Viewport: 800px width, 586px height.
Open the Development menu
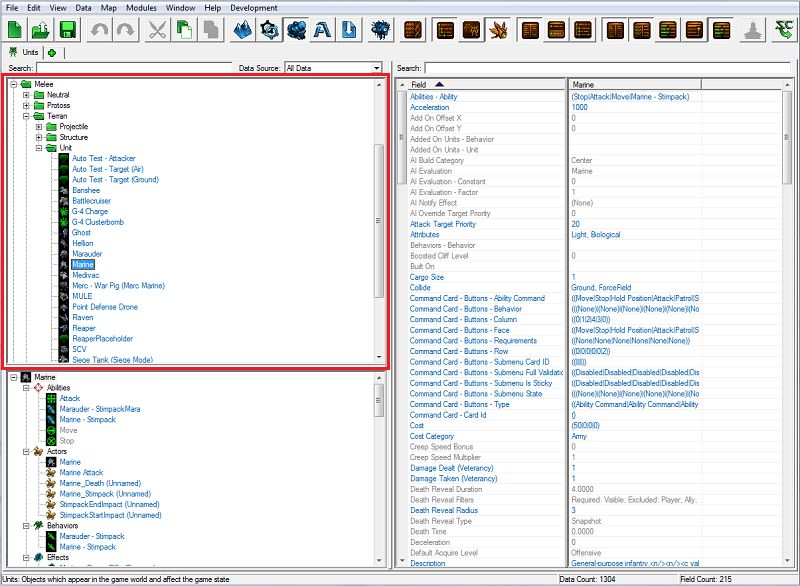point(254,8)
